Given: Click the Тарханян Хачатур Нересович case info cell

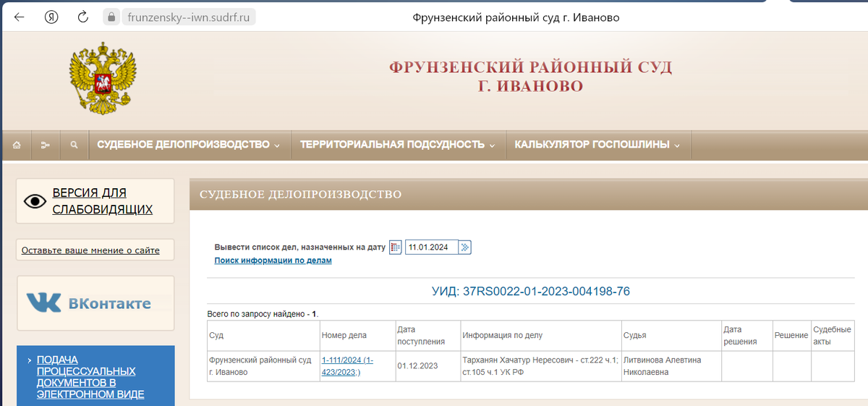Looking at the screenshot, I should point(540,365).
